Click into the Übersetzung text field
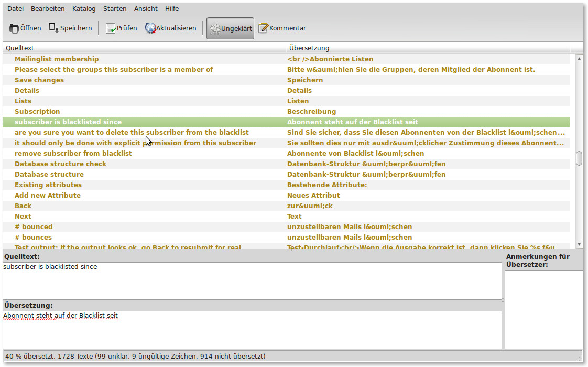This screenshot has width=588, height=367. (x=252, y=330)
